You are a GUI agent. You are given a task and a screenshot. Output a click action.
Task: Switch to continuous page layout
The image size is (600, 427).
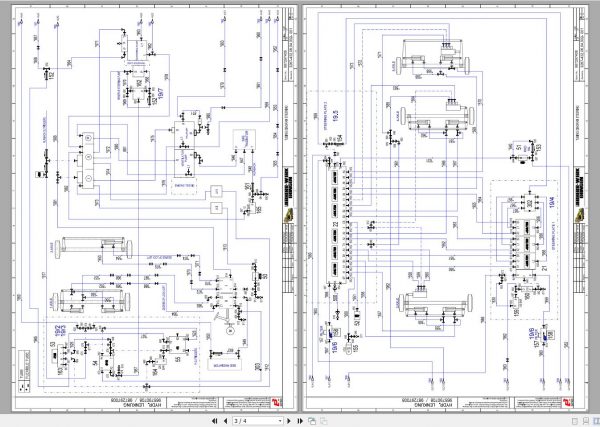tap(585, 421)
